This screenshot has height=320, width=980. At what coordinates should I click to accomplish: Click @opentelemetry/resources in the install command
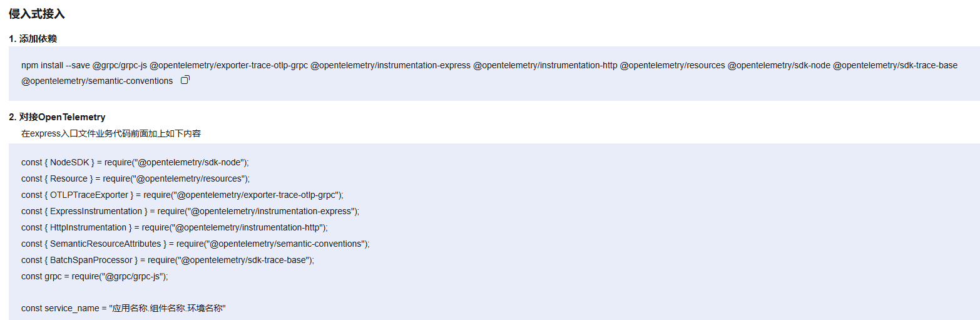(673, 65)
